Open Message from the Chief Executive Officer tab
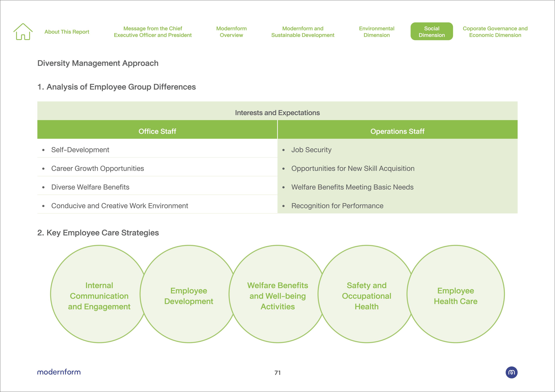Screen dimensions: 555x392 coord(153,32)
